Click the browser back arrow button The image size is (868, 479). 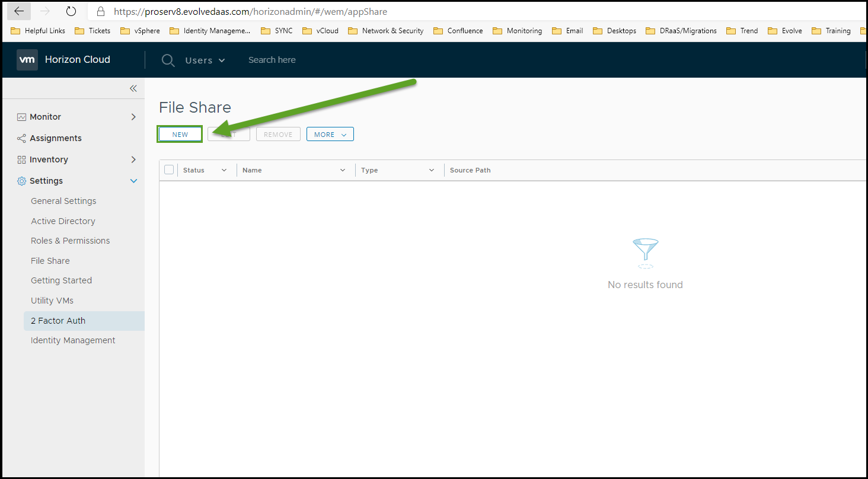pos(19,11)
